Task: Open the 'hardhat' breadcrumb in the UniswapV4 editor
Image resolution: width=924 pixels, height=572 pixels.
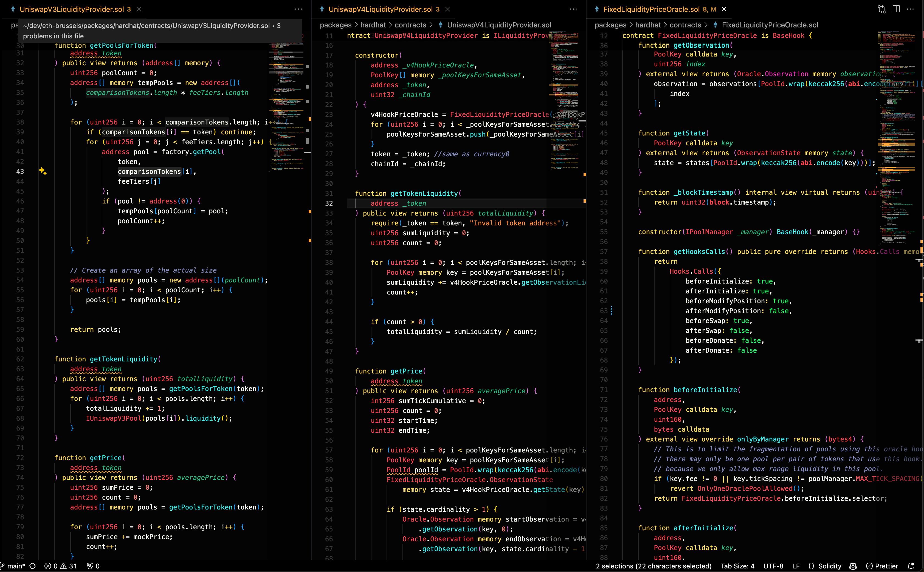Action: 373,25
